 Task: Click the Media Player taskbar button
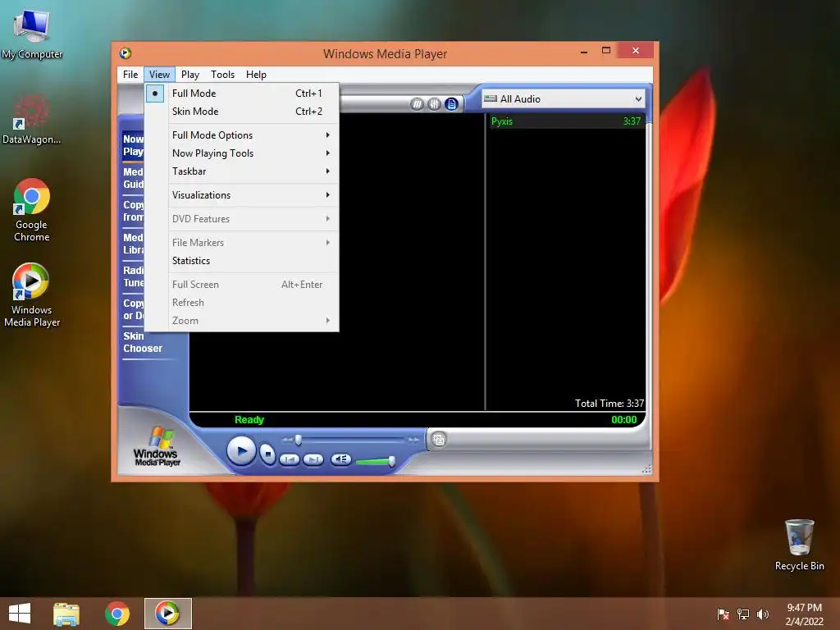click(x=167, y=614)
